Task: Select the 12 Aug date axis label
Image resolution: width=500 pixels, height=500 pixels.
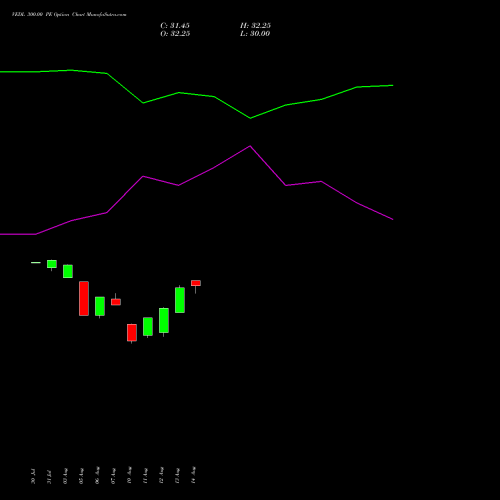Action: click(x=161, y=476)
